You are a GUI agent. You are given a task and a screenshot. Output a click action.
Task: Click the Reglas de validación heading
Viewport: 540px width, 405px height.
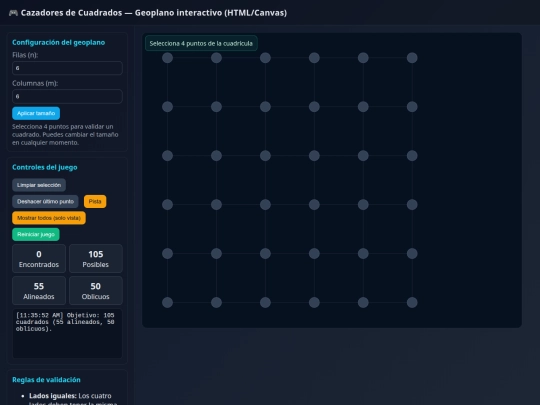(46, 380)
